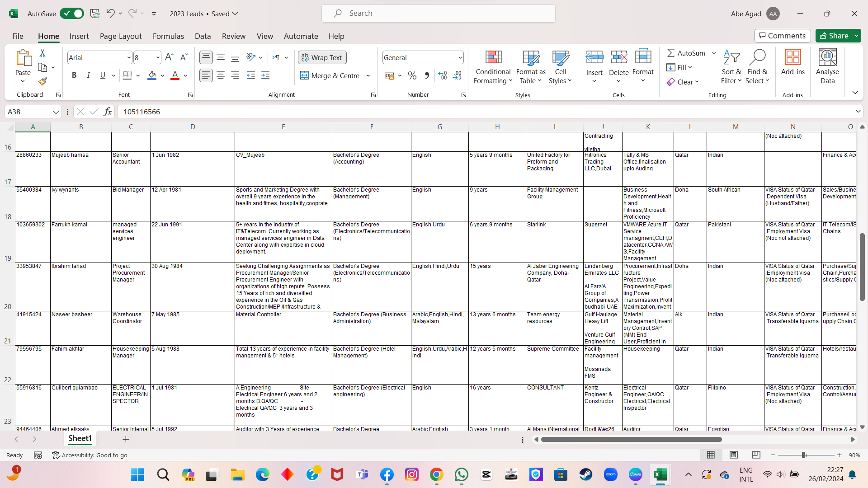The width and height of the screenshot is (868, 488).
Task: Open the General number format dropdown
Action: click(460, 58)
